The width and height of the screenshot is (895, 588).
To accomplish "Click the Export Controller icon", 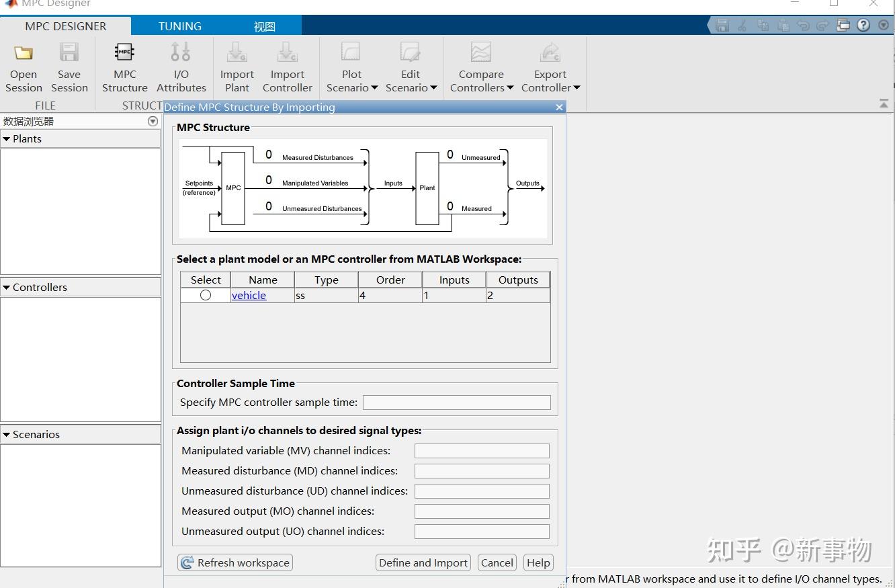I will click(550, 52).
